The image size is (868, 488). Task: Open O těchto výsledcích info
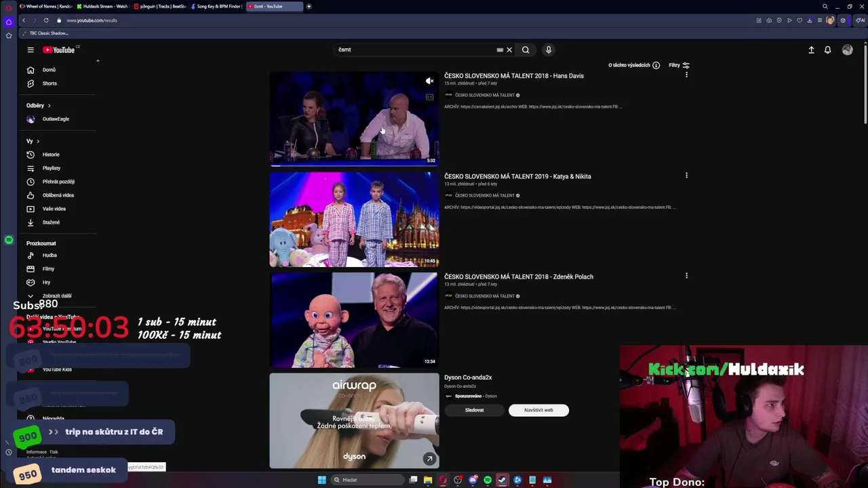[634, 66]
